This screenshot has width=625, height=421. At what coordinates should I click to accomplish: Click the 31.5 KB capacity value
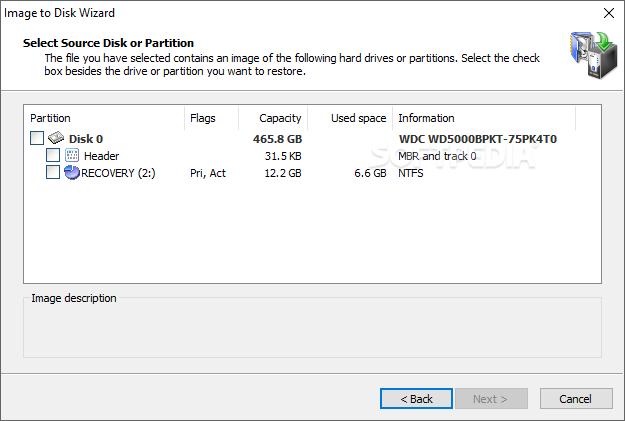coord(283,156)
